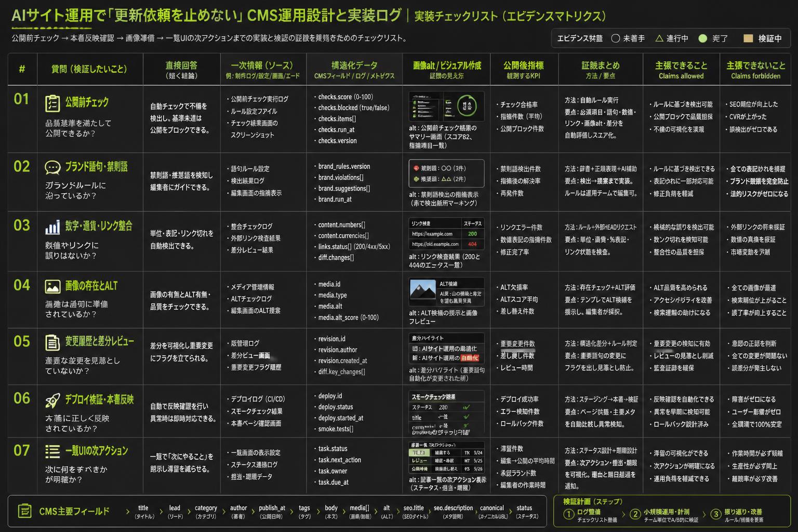
Task: Click the rocket icon in row 06
Action: (x=52, y=400)
